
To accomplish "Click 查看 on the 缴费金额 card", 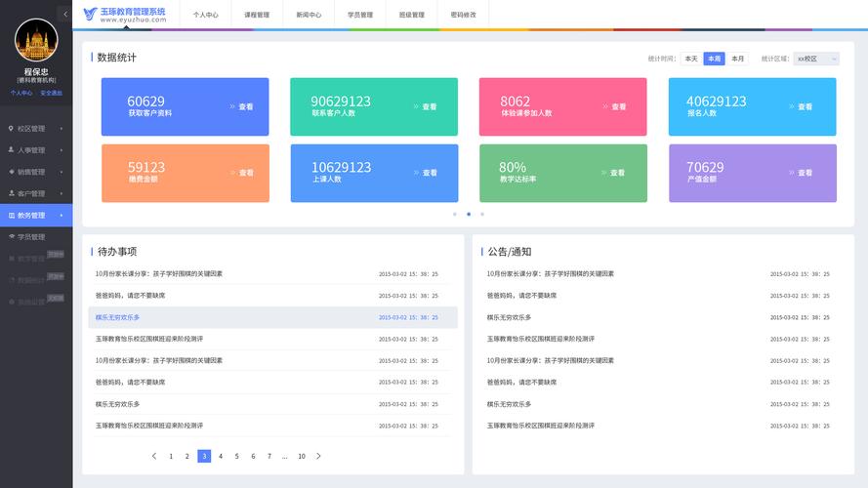I will [x=242, y=173].
